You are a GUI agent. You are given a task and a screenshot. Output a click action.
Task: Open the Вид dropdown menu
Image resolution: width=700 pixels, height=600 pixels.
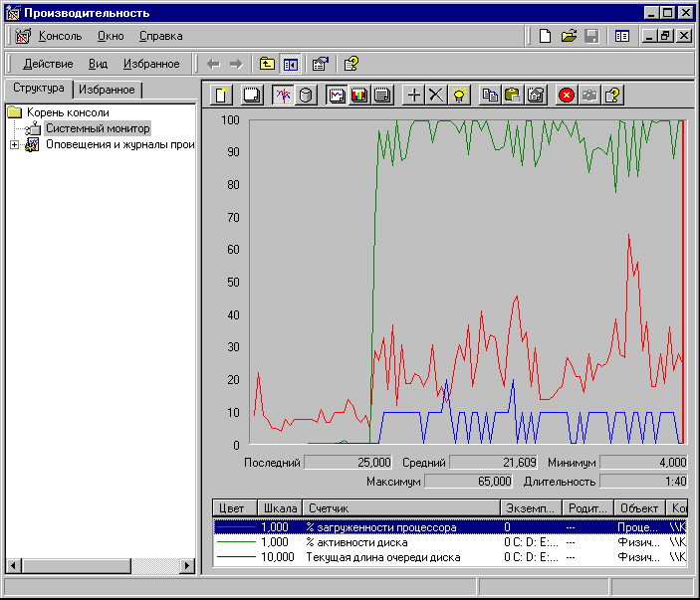[x=99, y=64]
